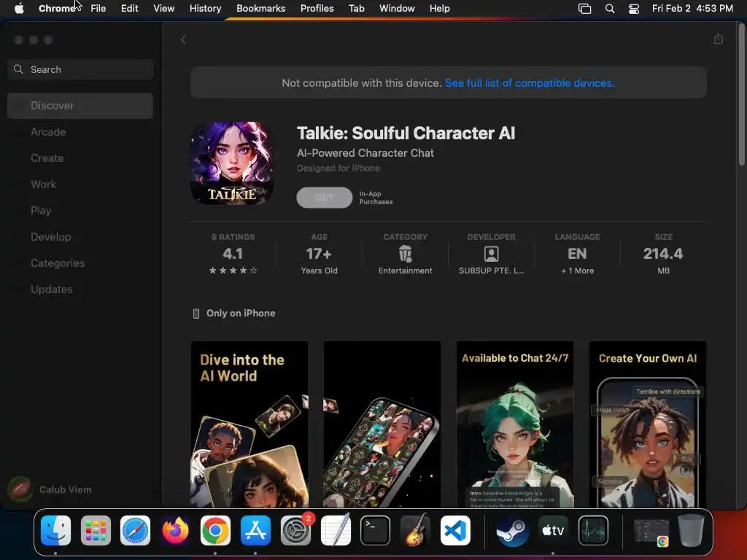Viewport: 747px width, 560px height.
Task: Open Control Center in menu bar
Action: [x=634, y=9]
